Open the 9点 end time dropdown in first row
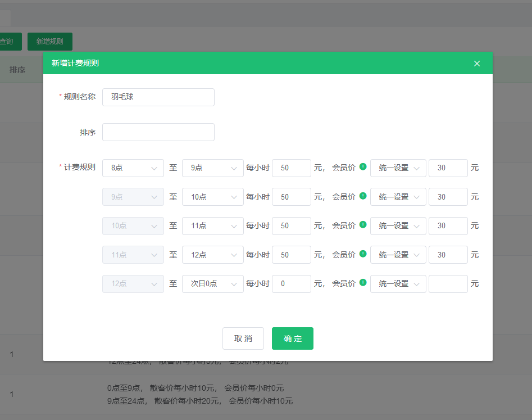 coord(213,168)
